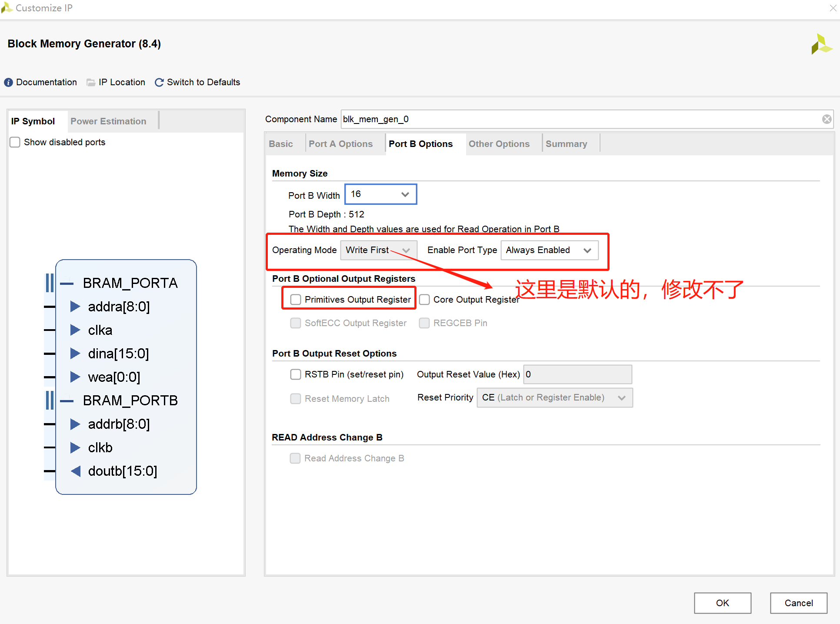Click the Documentation info icon
This screenshot has height=624, width=840.
[8, 83]
